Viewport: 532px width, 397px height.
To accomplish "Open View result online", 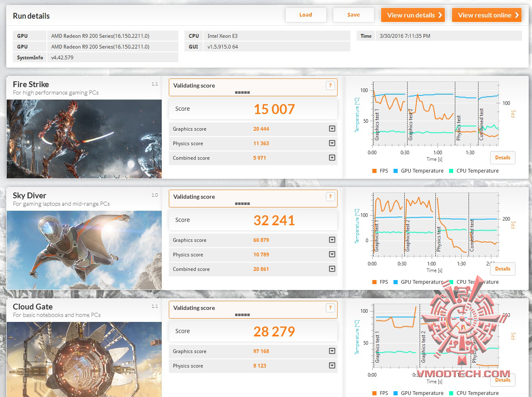I will tap(487, 15).
